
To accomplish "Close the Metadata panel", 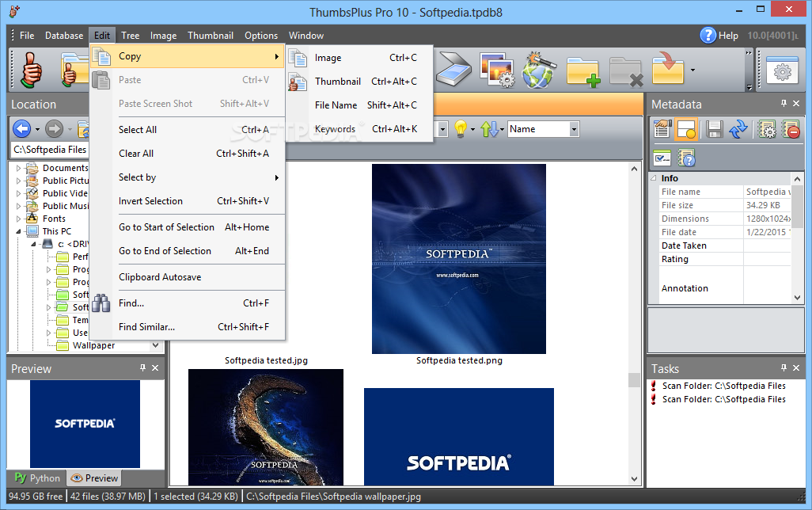I will tap(796, 104).
